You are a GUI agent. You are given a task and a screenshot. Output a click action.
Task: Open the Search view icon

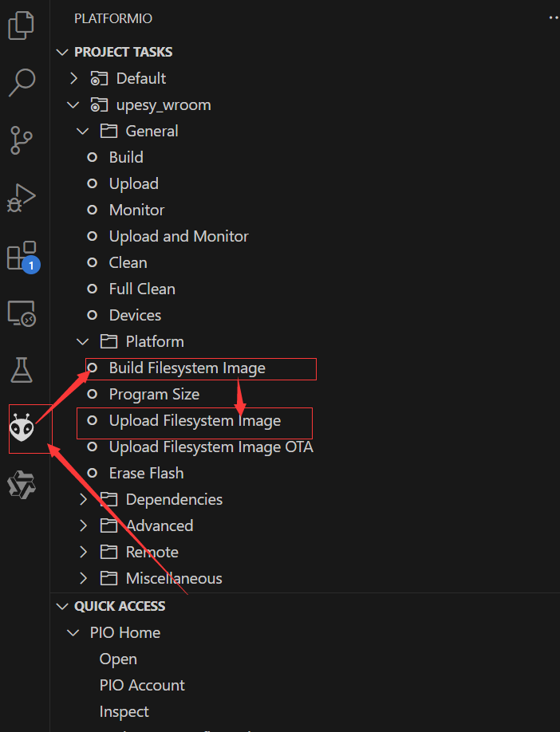point(22,83)
